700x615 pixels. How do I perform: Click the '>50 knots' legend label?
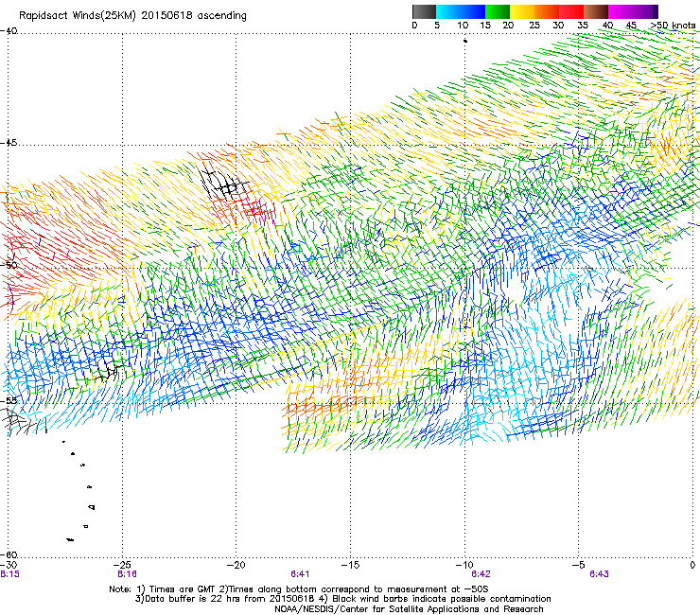(x=673, y=26)
